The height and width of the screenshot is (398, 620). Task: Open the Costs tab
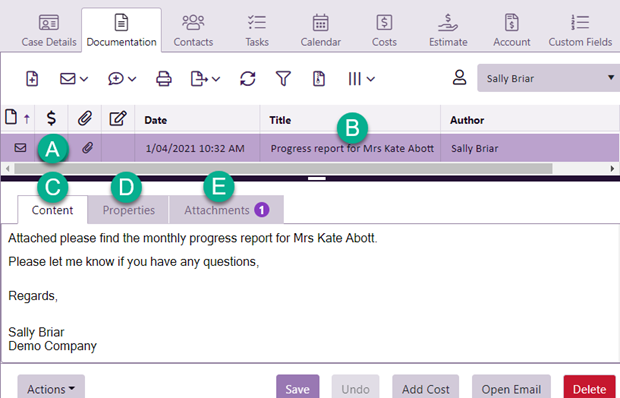pyautogui.click(x=384, y=30)
